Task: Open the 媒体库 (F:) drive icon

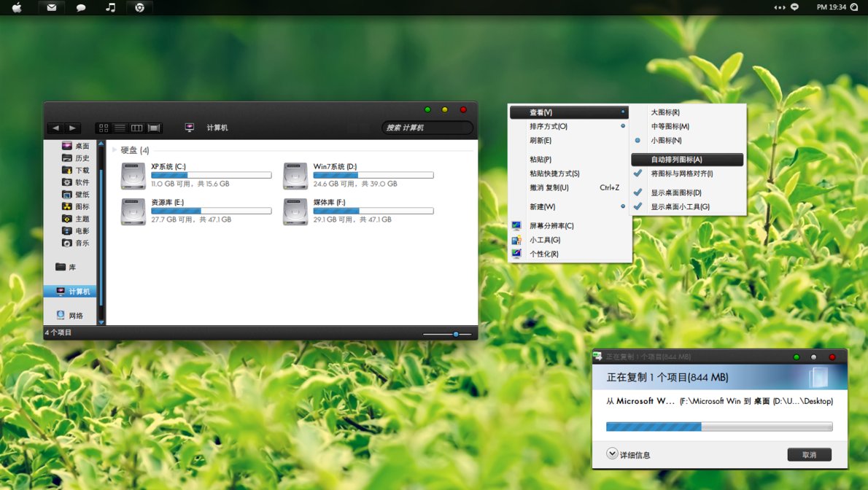Action: 295,211
